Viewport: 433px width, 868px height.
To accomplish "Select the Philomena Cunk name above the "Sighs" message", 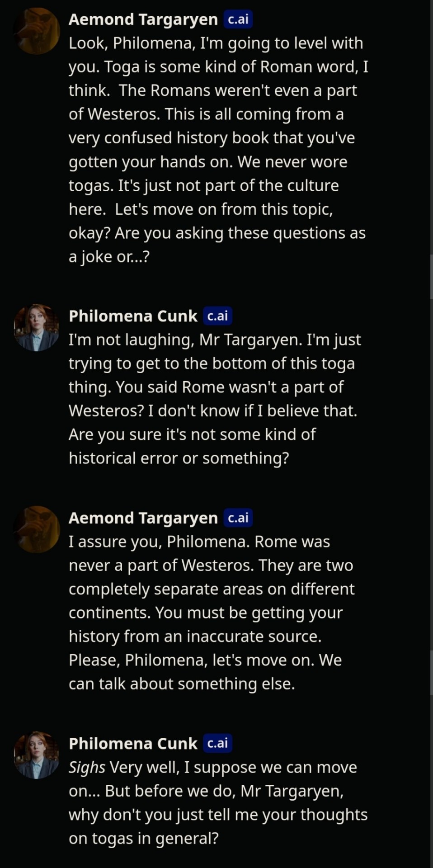I will (x=133, y=743).
